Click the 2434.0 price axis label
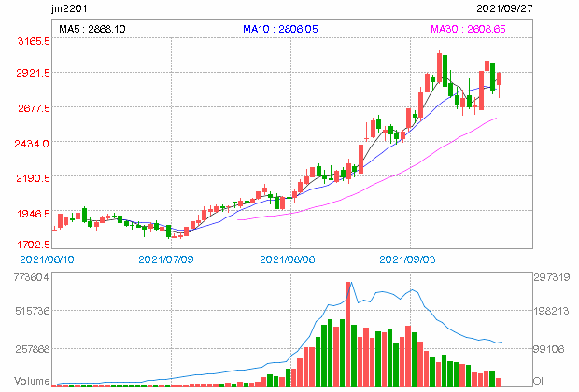 32,143
